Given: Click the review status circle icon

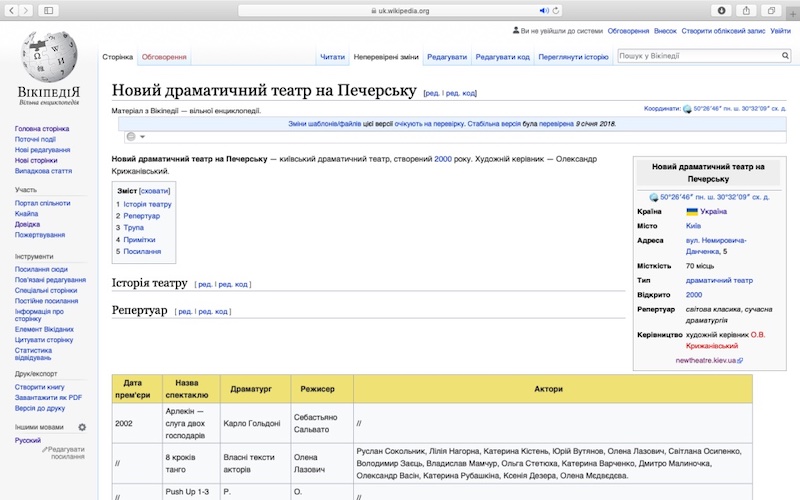Looking at the screenshot, I should [131, 137].
